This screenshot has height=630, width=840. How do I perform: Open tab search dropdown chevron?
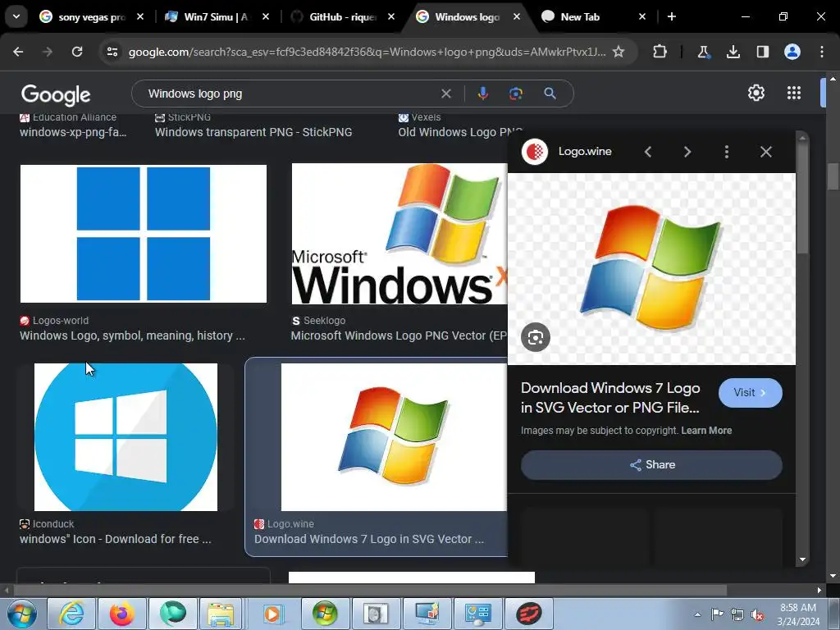[16, 16]
